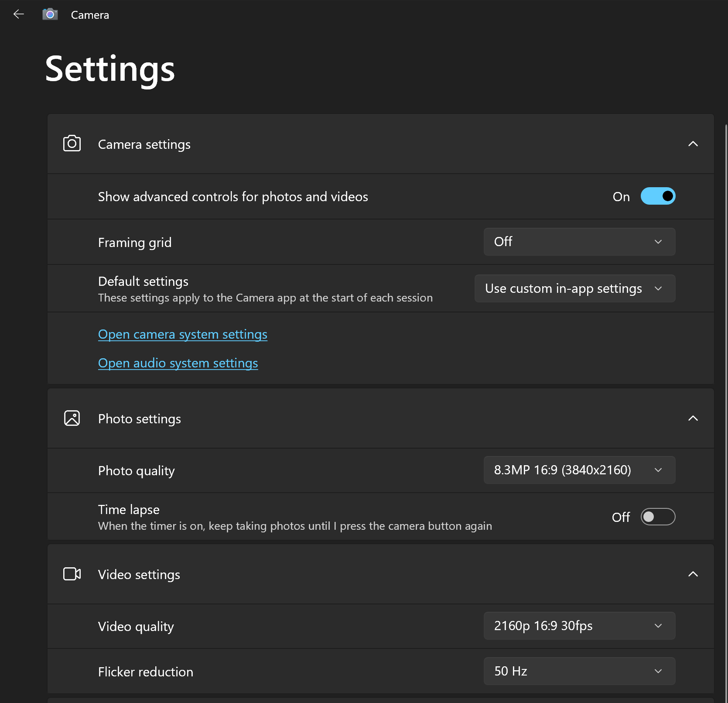728x703 pixels.
Task: Click the back arrow icon
Action: point(18,14)
